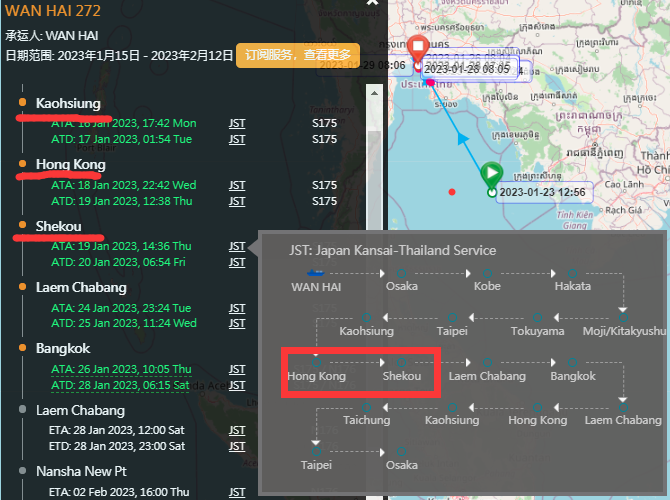This screenshot has height=500, width=670.
Task: Click the 2023-01-28 08:05 timestamp label
Action: point(467,69)
